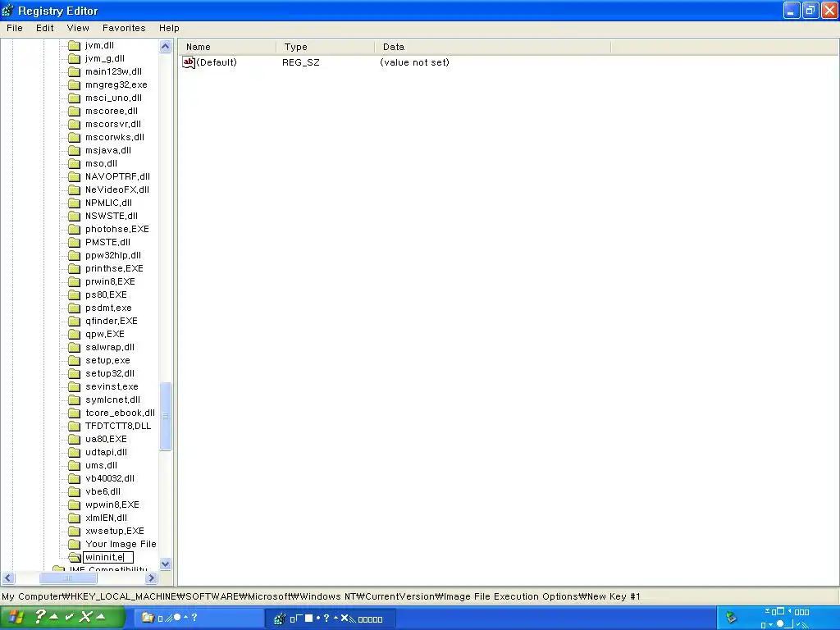The image size is (840, 630).
Task: Click the folder icon for ps80.EXE
Action: 75,294
